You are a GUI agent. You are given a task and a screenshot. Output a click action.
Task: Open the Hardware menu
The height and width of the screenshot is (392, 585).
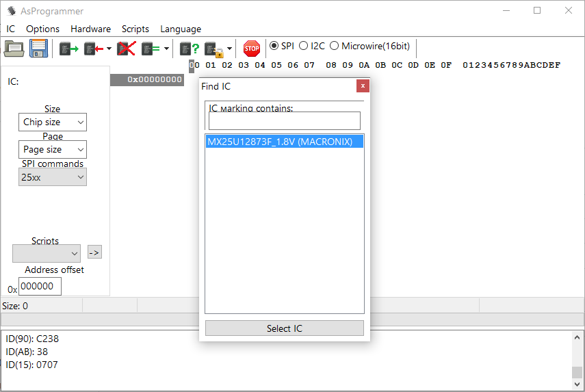pyautogui.click(x=90, y=29)
